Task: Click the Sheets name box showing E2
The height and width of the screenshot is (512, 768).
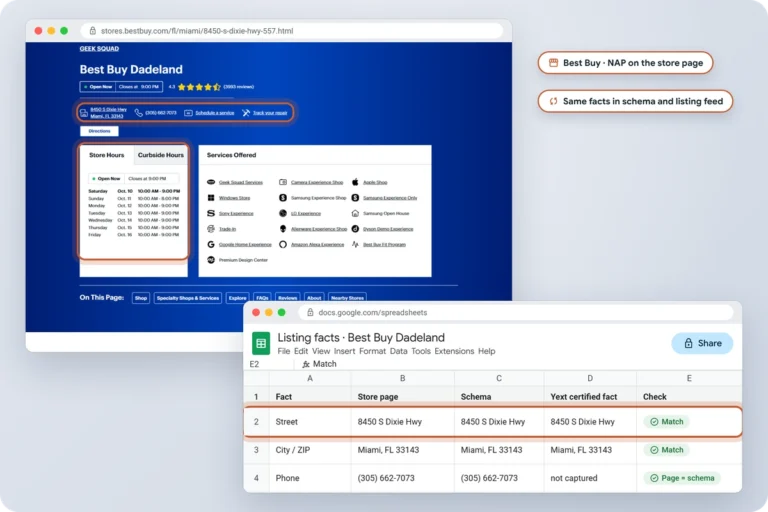Action: (x=269, y=364)
